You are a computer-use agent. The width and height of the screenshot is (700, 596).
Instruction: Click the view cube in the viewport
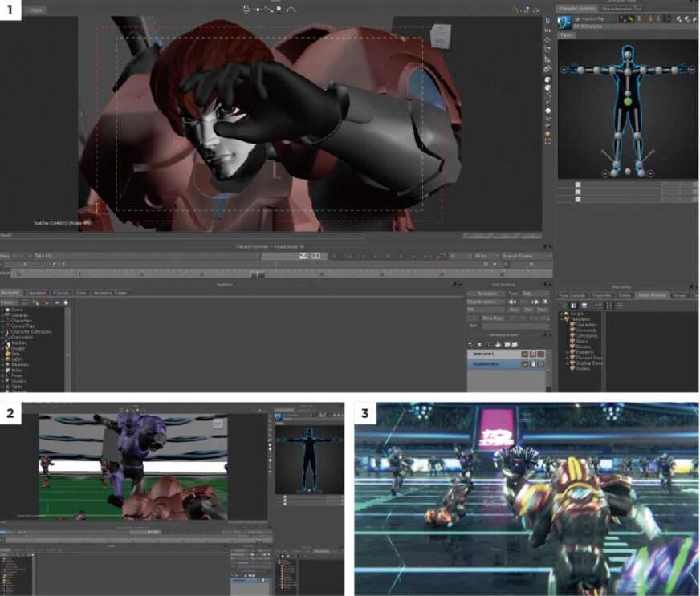point(440,37)
